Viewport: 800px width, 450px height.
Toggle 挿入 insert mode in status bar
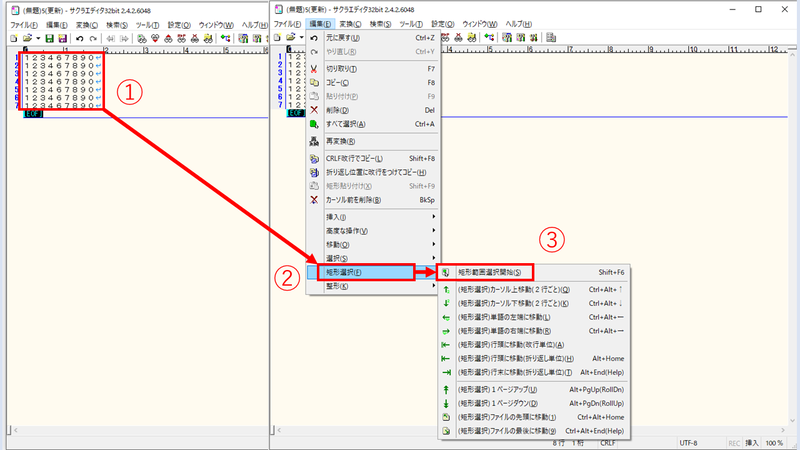pyautogui.click(x=752, y=443)
